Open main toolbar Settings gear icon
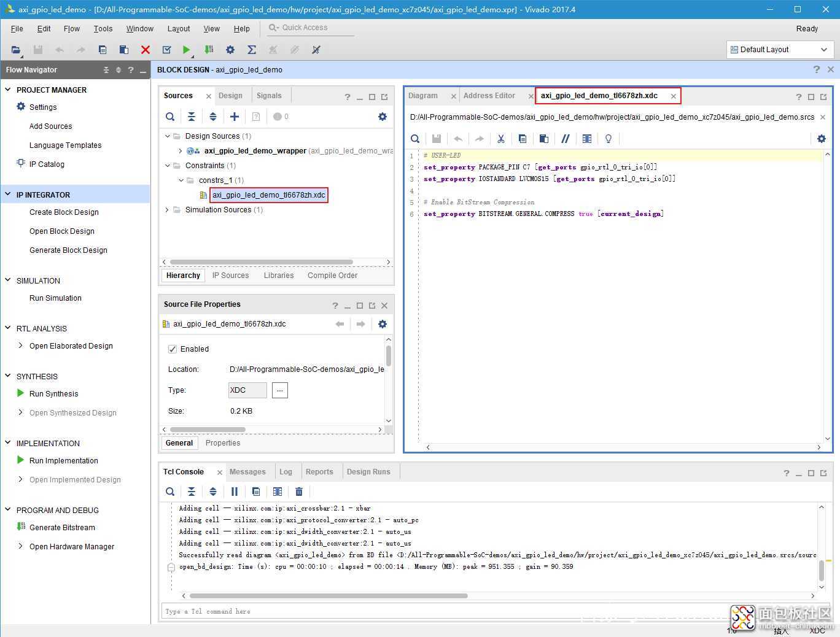The image size is (840, 637). click(x=230, y=50)
